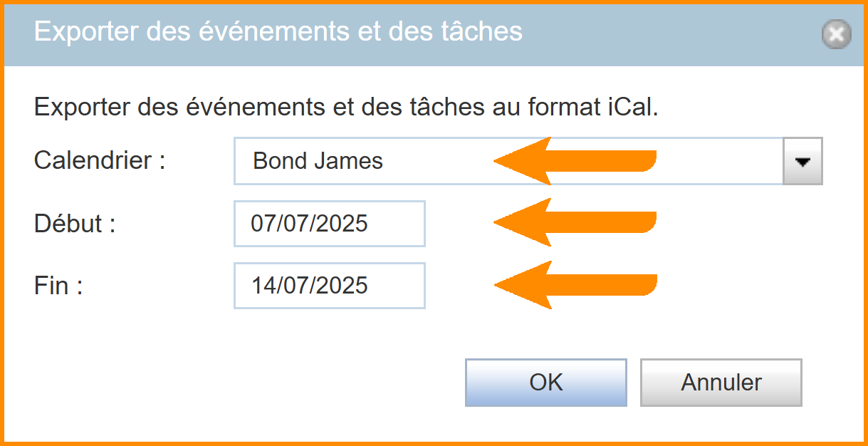Click the 07/07/2025 start date value
This screenshot has width=868, height=446.
[x=309, y=224]
